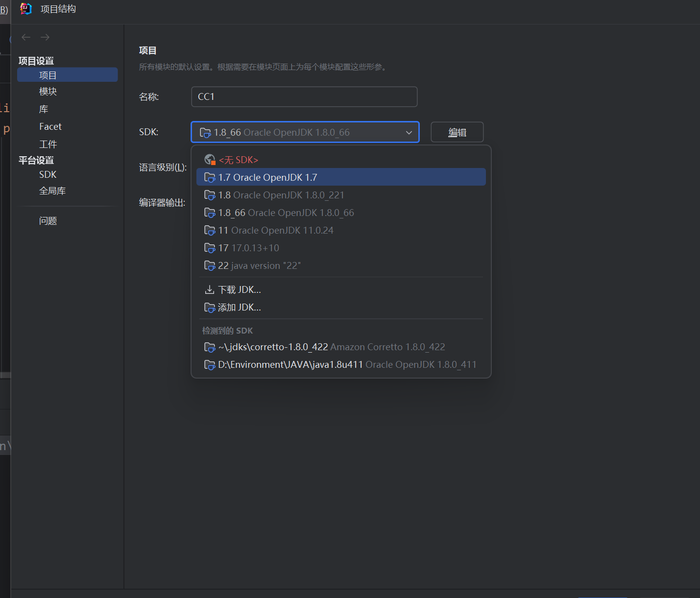
Task: Click the 平台设置 section header
Action: (36, 160)
